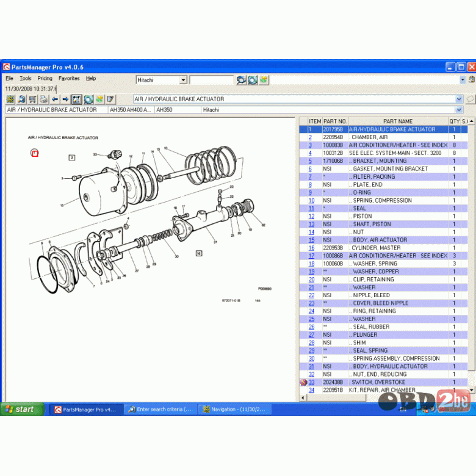Click the Windows start button
Screen dimensions: 476x476
(x=23, y=409)
